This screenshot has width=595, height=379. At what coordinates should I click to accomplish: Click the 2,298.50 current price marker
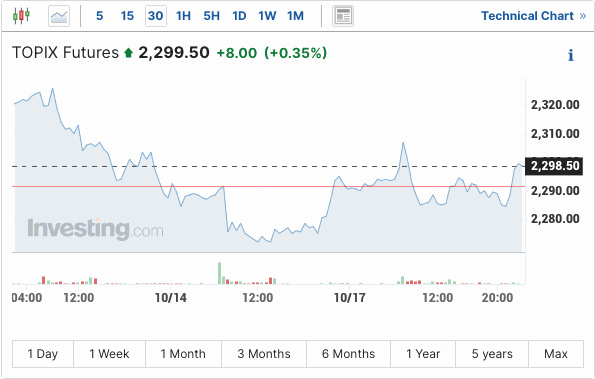[554, 166]
